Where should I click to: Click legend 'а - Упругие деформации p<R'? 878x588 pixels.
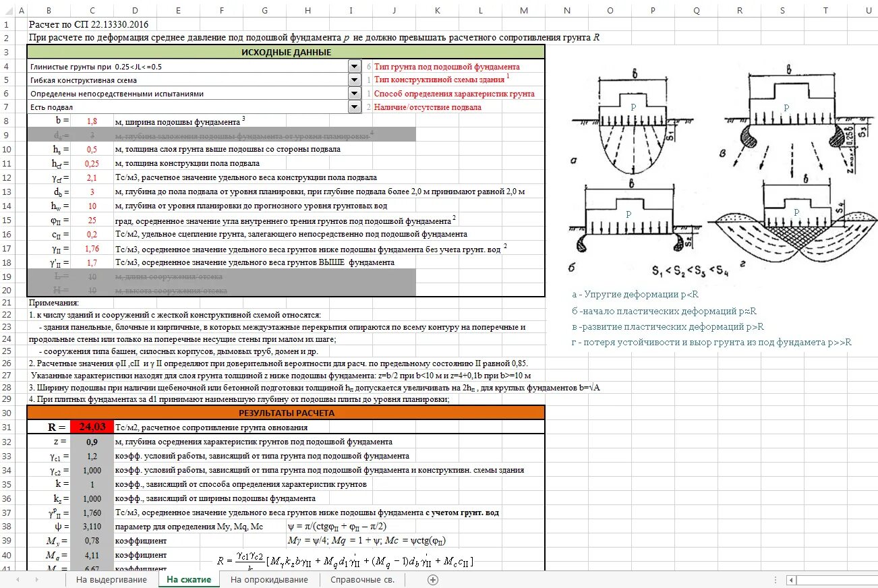click(x=635, y=295)
